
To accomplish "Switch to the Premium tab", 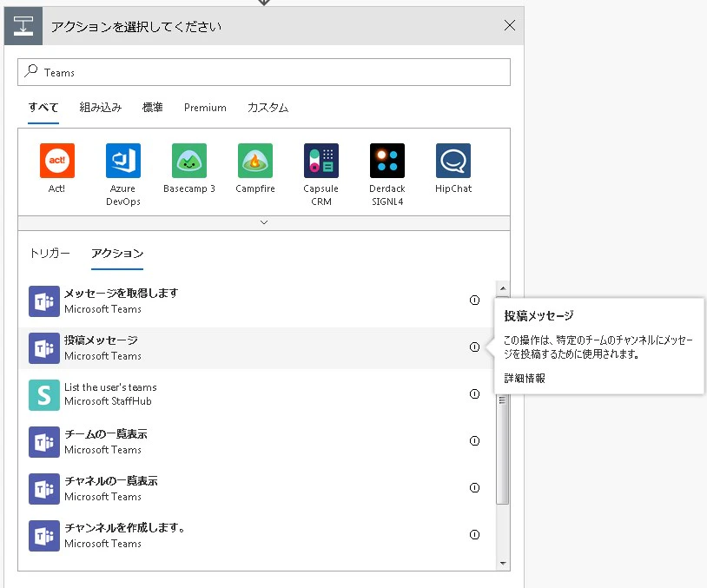I will [x=205, y=108].
